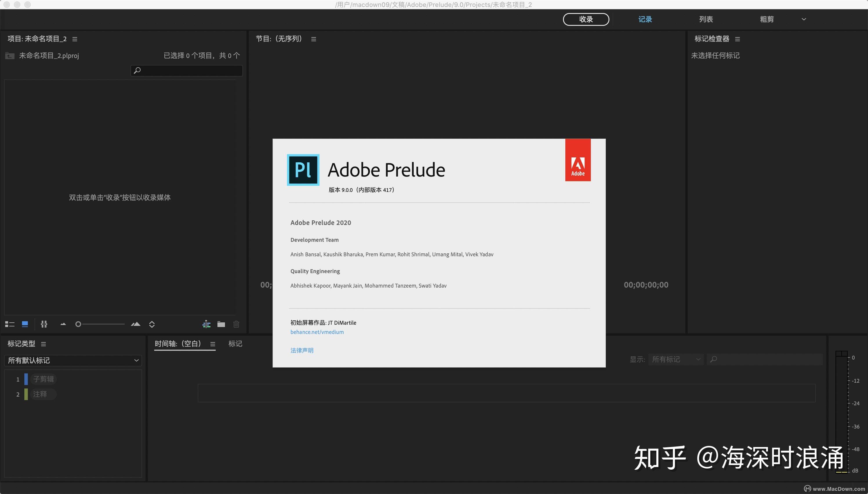Viewport: 868px width, 494px height.
Task: Click inside the project search field
Action: pyautogui.click(x=186, y=70)
